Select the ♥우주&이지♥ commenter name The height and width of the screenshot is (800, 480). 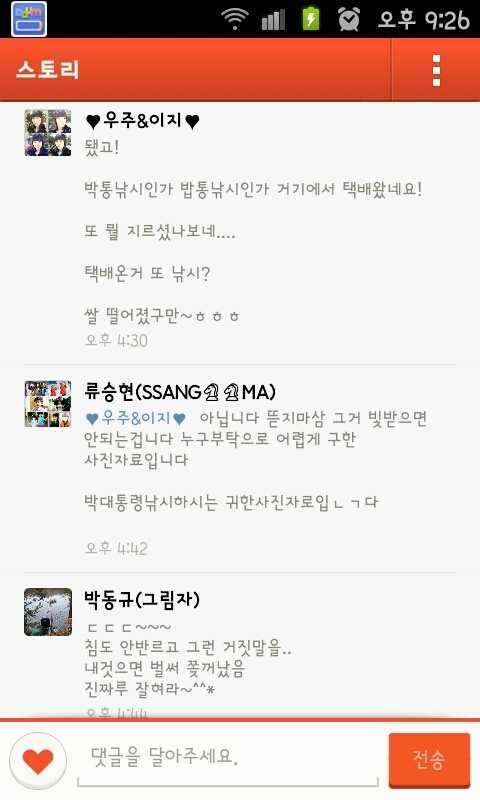click(142, 121)
